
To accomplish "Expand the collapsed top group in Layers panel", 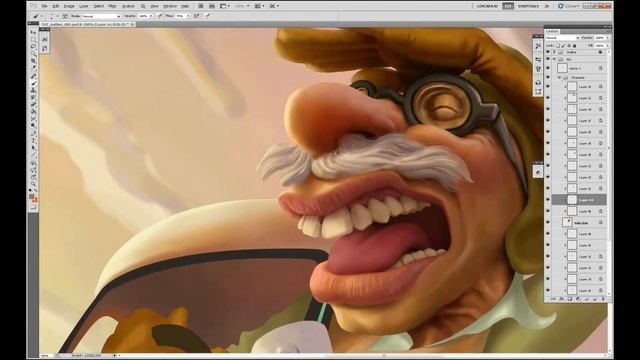I will pyautogui.click(x=554, y=52).
